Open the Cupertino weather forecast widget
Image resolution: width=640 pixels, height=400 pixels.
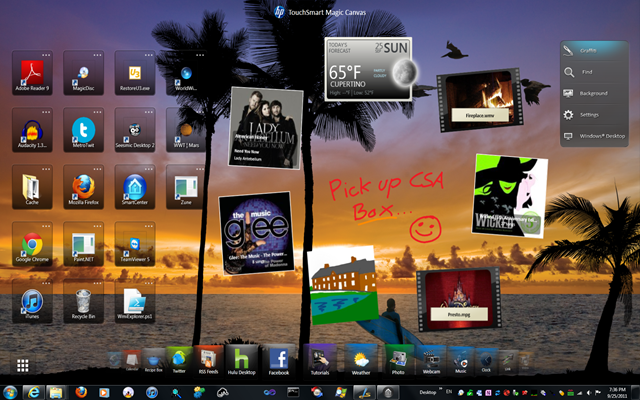click(368, 69)
